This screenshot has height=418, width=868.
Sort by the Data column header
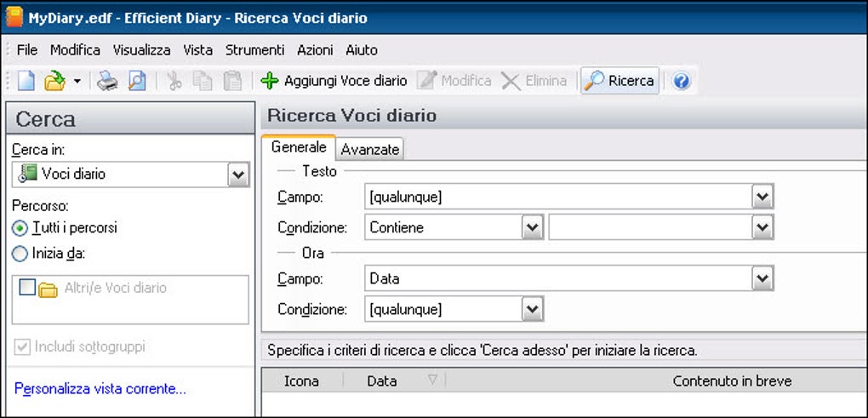click(x=382, y=381)
